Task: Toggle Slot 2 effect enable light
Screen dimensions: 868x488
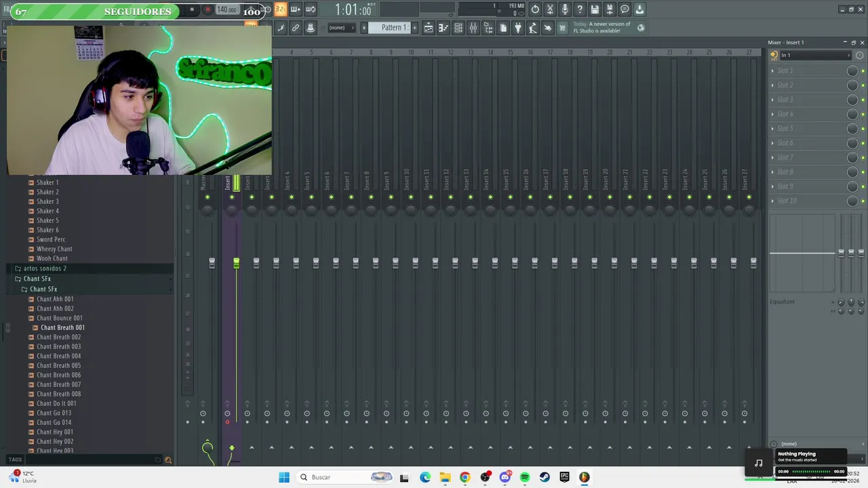Action: click(x=863, y=85)
